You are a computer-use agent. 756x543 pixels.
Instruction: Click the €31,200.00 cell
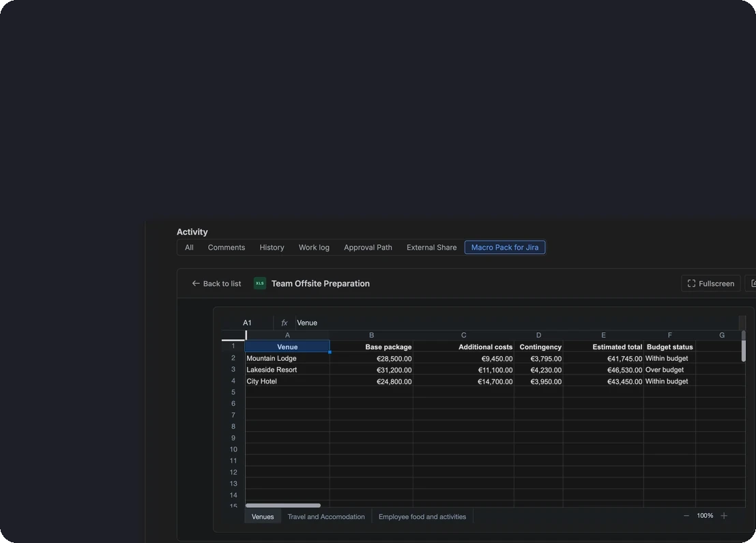(x=371, y=370)
